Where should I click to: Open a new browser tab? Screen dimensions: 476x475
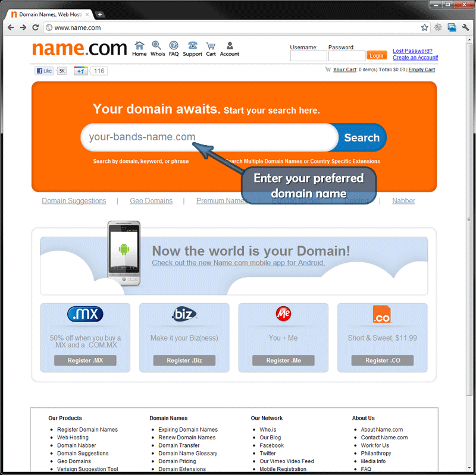pos(100,14)
